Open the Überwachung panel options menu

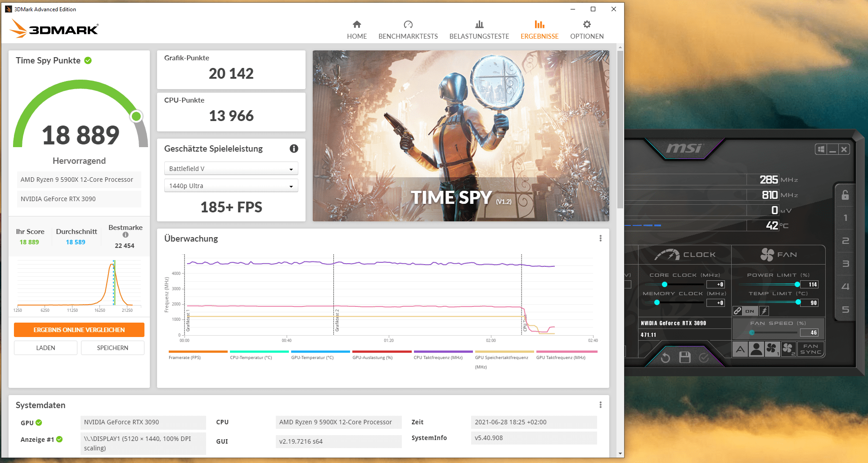click(600, 238)
